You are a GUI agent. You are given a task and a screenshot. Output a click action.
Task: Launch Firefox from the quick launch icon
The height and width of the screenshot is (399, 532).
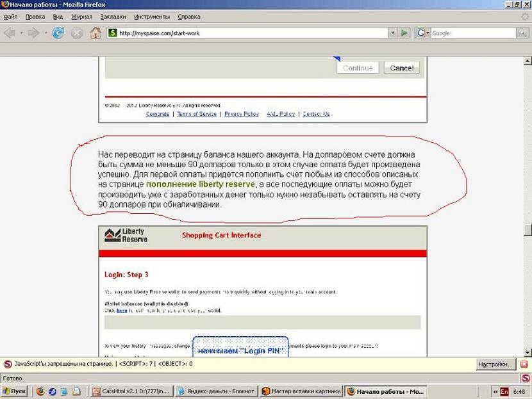click(x=40, y=391)
